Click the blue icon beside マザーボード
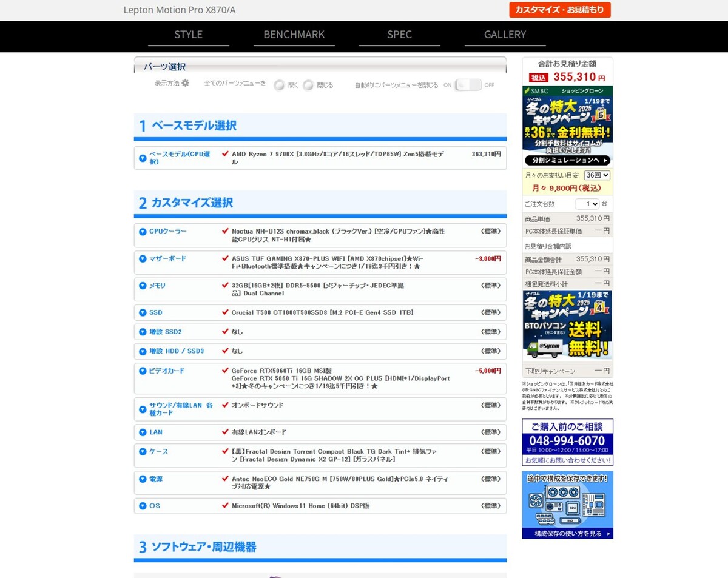728x578 pixels. click(x=143, y=258)
